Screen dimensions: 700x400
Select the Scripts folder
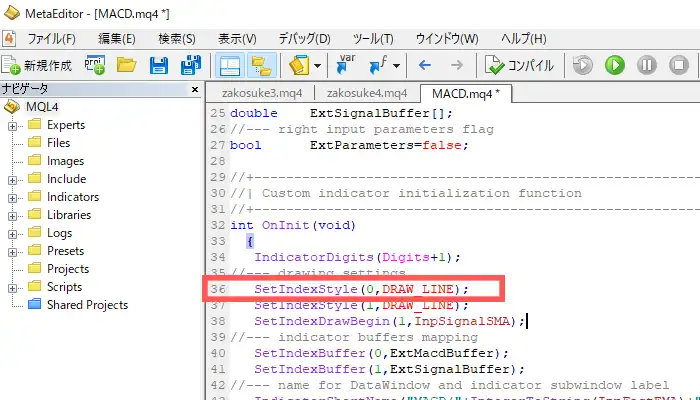[64, 287]
